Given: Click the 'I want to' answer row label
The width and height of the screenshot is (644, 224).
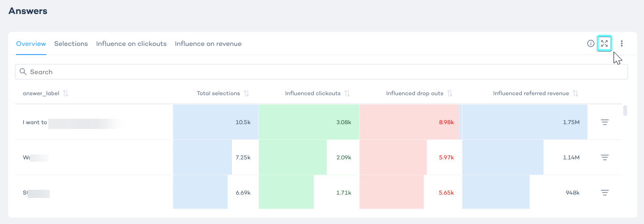Looking at the screenshot, I should [x=35, y=122].
